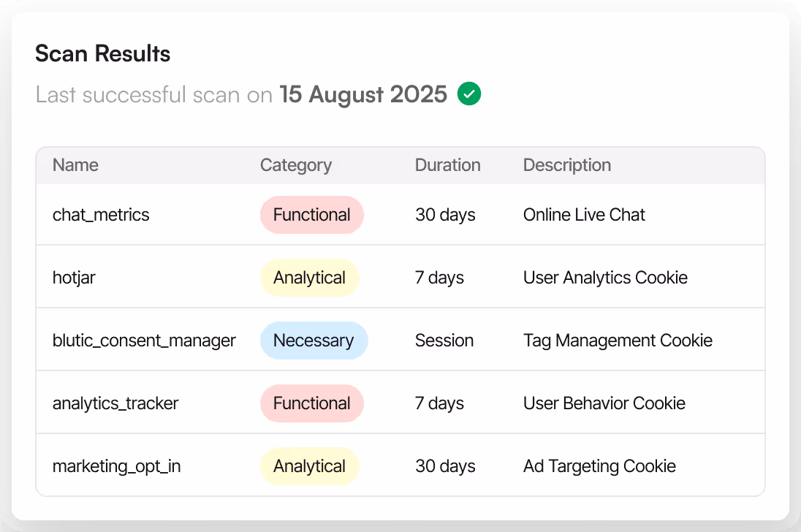Click the blutic_consent_manager cookie name
801x532 pixels.
click(144, 341)
